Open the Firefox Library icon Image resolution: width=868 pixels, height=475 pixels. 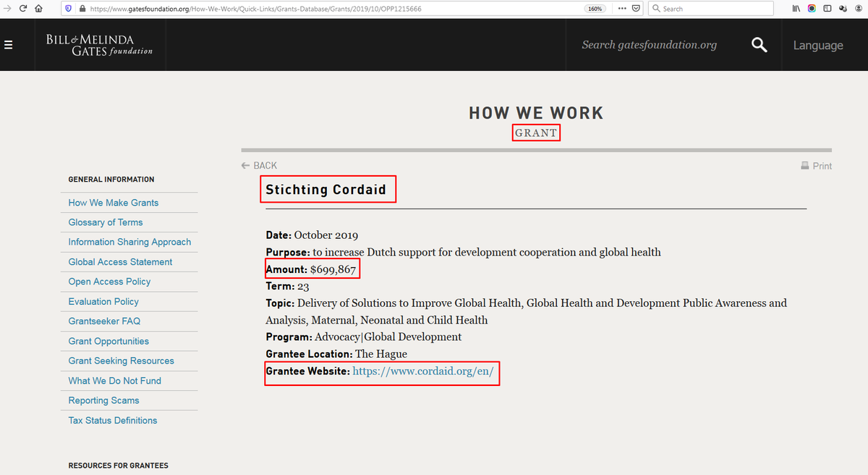click(x=796, y=9)
